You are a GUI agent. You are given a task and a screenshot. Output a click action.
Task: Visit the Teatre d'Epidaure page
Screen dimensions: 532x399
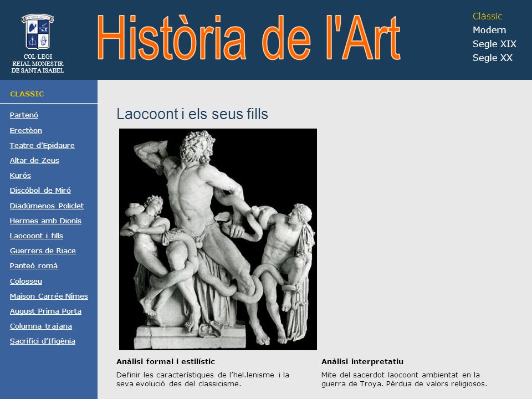[42, 146]
